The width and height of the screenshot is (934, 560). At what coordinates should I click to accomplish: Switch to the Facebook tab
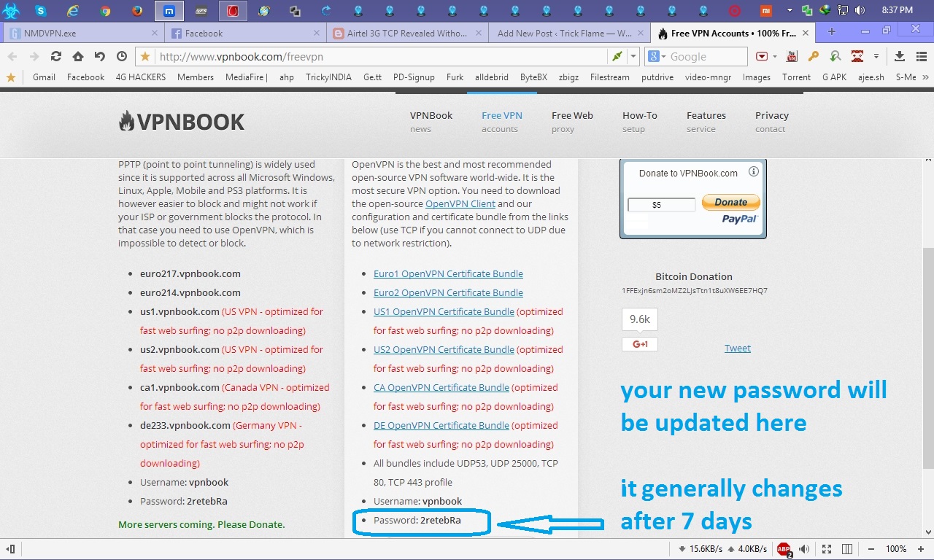coord(245,33)
